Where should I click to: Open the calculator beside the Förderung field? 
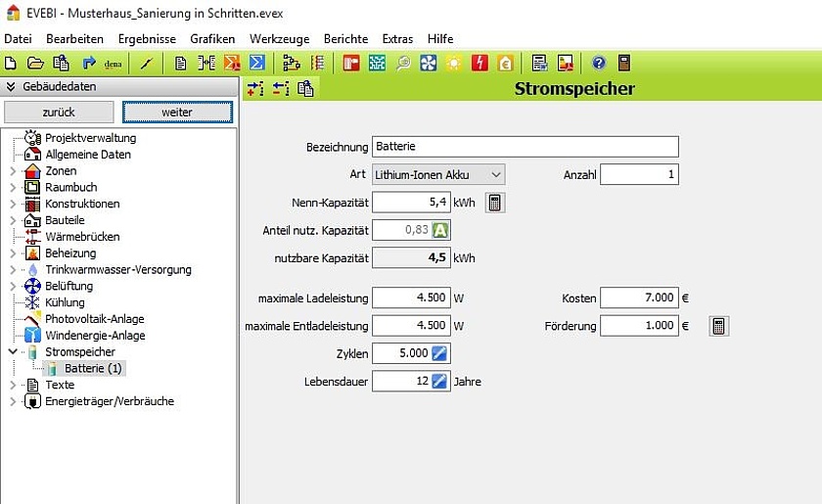point(718,326)
